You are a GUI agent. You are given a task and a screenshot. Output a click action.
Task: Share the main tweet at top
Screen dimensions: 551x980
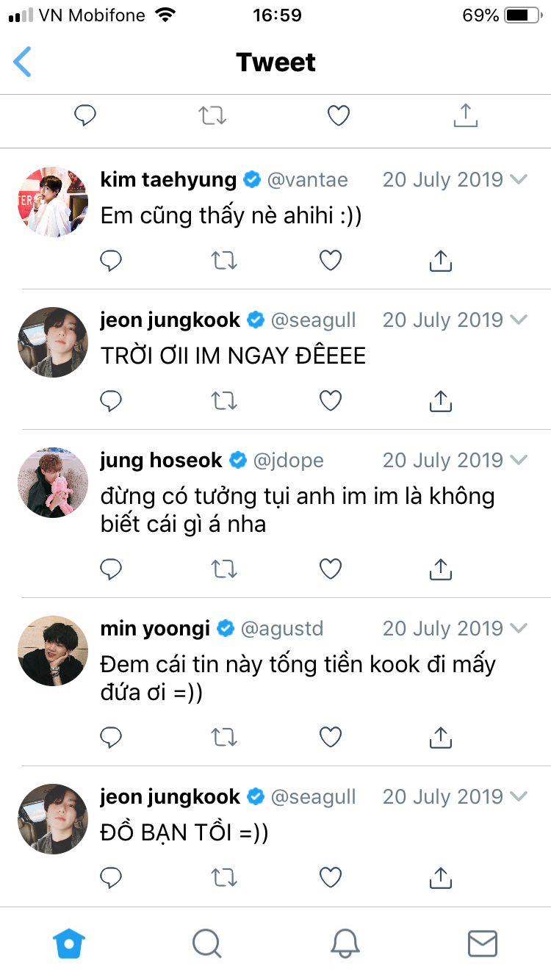[466, 115]
